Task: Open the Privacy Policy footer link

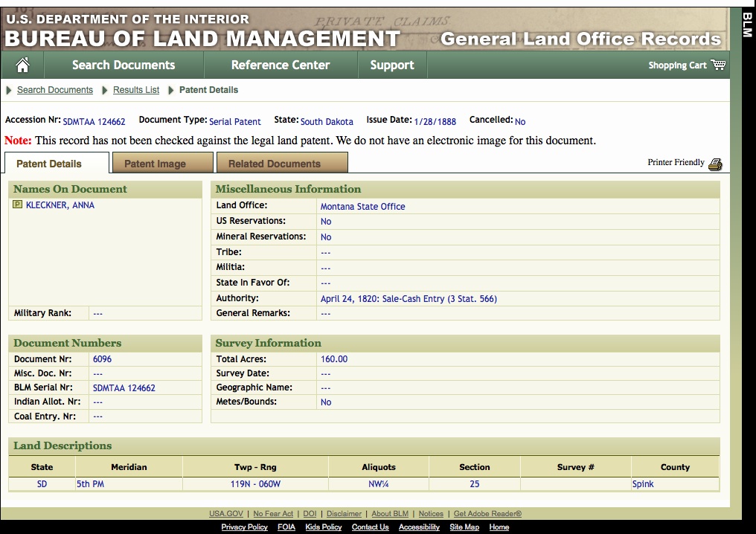Action: pyautogui.click(x=244, y=527)
